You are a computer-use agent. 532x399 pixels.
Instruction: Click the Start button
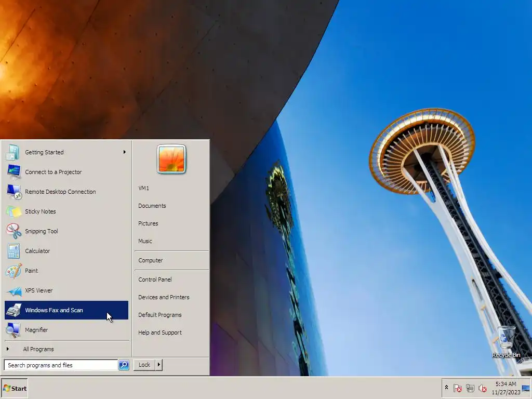click(x=14, y=388)
